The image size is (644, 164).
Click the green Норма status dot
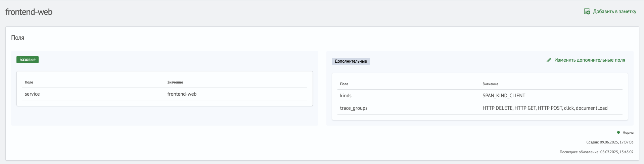[x=618, y=132]
